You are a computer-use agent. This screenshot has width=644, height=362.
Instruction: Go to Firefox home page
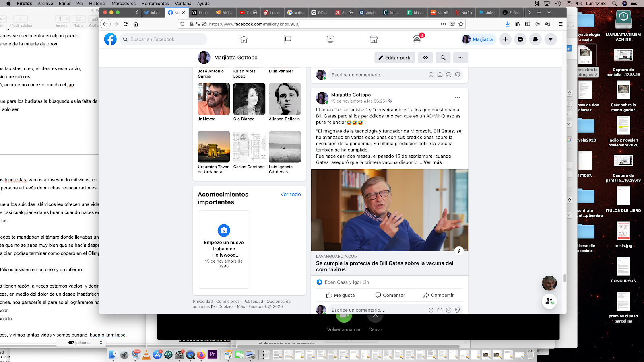tap(136, 24)
